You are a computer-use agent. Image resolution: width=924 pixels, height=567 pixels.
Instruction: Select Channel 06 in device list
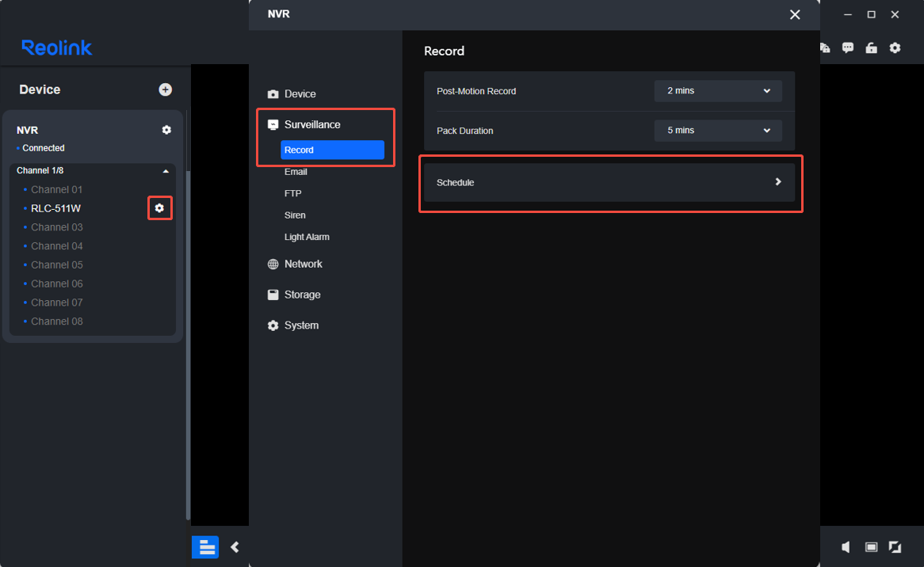(56, 283)
